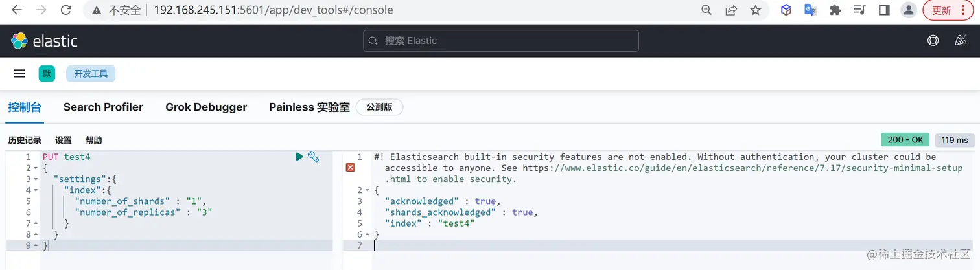Collapse the settings fold arrow at line 3

pos(36,179)
